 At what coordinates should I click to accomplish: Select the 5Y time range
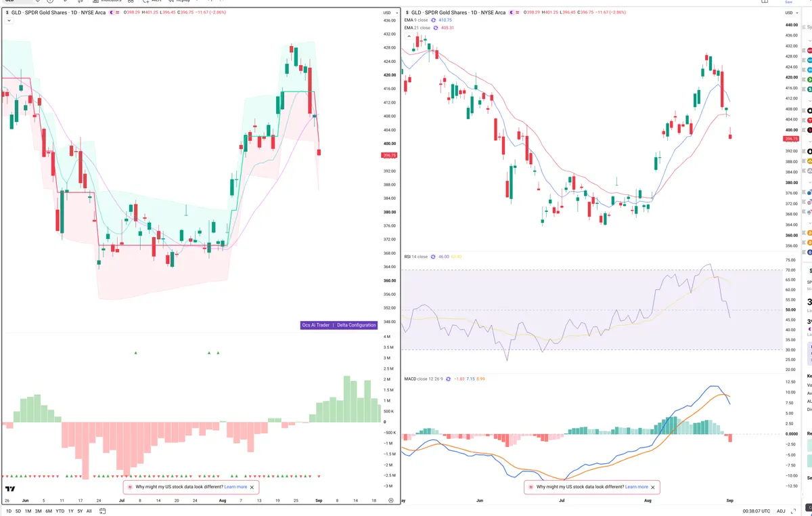point(80,511)
